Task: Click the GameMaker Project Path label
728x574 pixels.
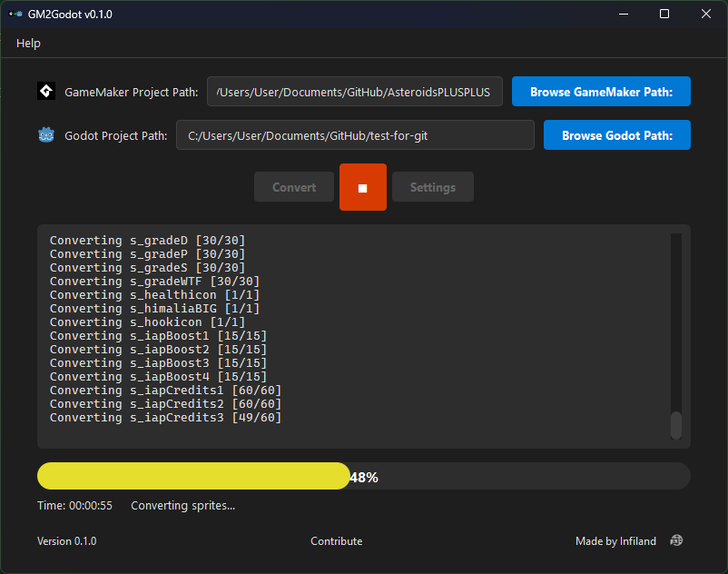Action: pyautogui.click(x=132, y=92)
